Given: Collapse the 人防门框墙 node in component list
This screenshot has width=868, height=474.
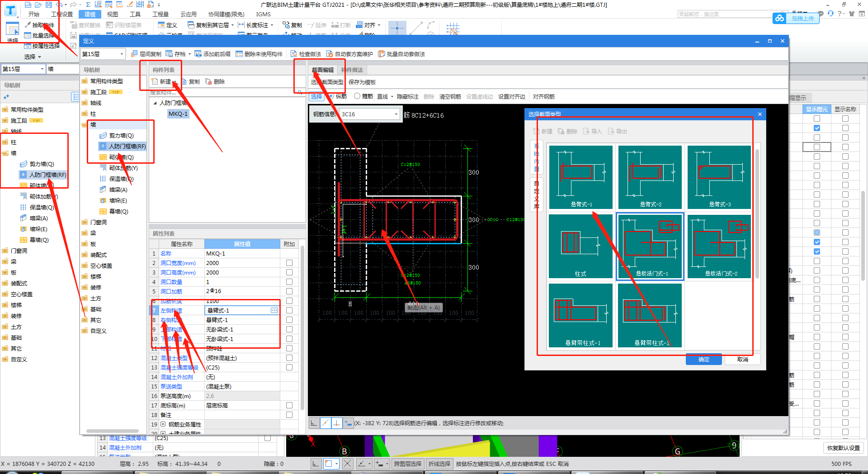Looking at the screenshot, I should click(x=155, y=103).
